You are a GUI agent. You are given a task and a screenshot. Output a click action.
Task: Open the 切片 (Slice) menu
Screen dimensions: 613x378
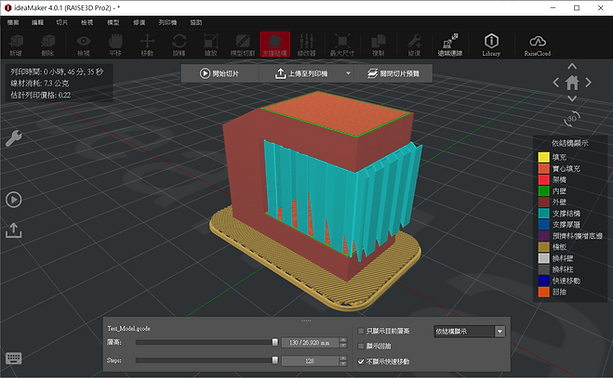(62, 22)
